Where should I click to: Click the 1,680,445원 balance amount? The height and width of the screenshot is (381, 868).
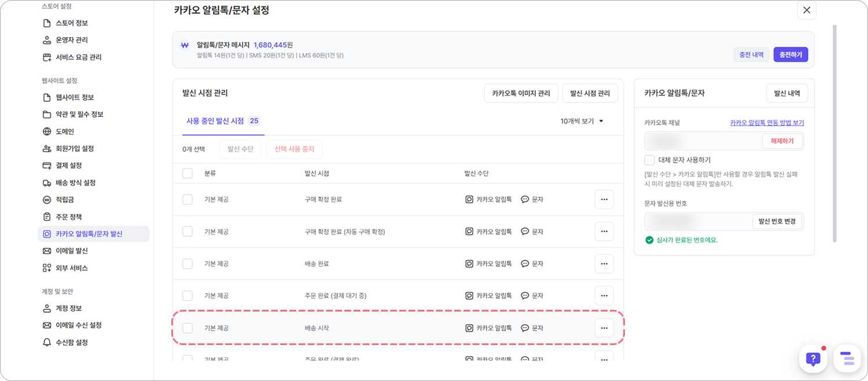point(273,45)
